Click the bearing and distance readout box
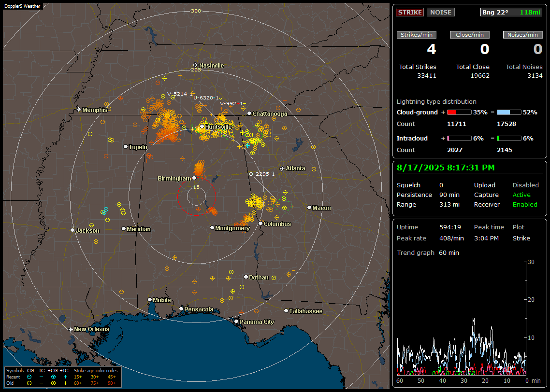This screenshot has width=550, height=392. tap(511, 12)
